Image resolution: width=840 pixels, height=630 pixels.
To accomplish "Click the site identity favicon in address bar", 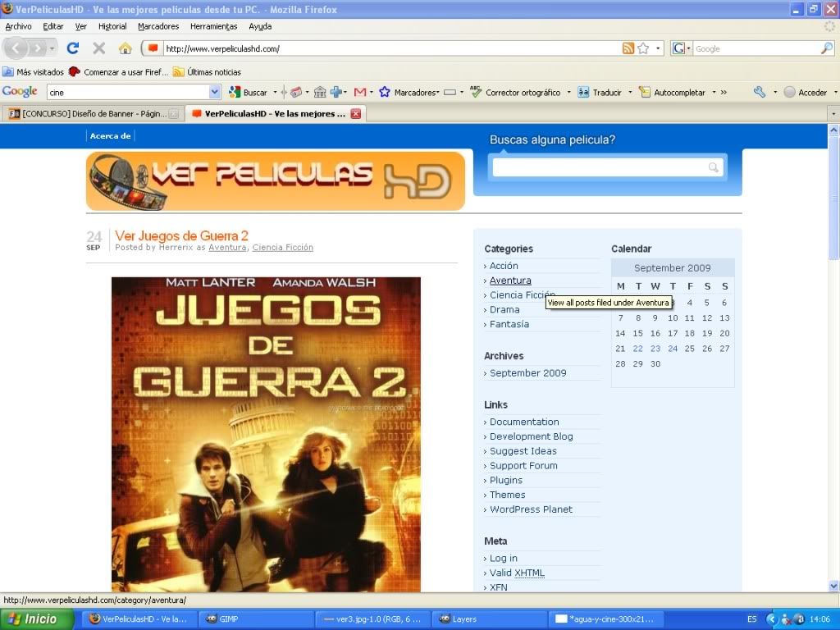I will click(x=153, y=48).
